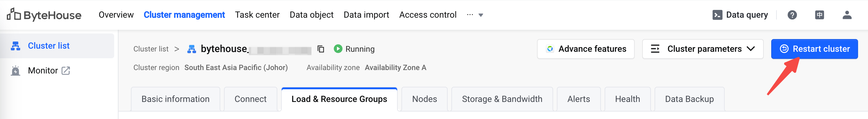Select the Data Backup tab
Viewport: 868px width, 119px height.
click(689, 99)
